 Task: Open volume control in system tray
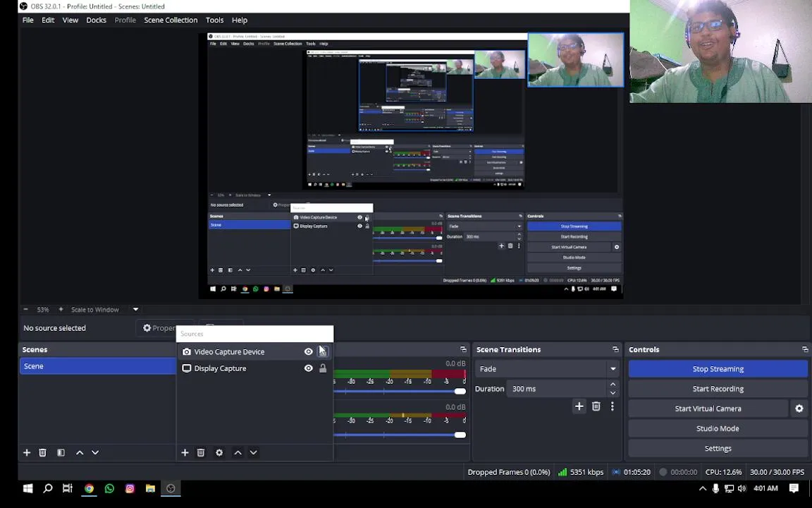click(742, 488)
